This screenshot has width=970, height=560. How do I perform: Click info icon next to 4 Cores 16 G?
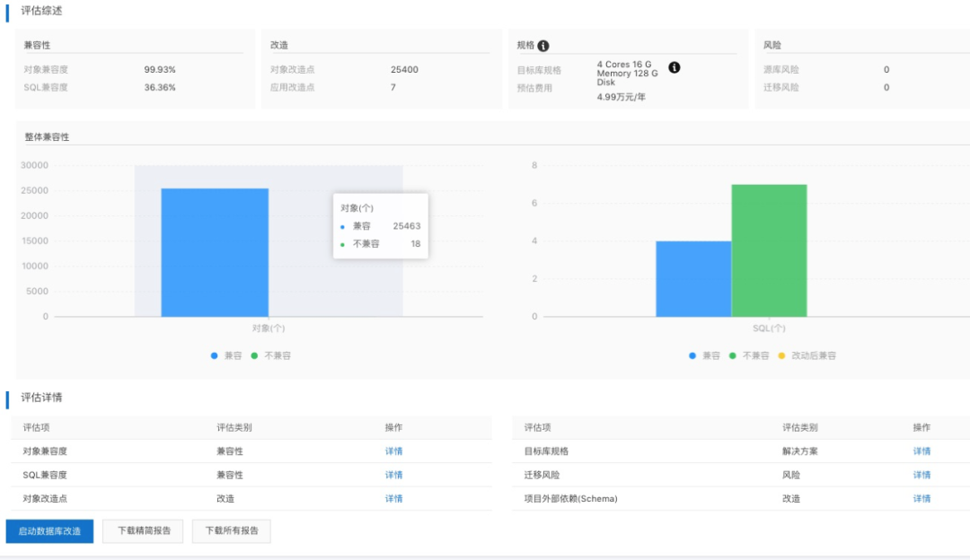pyautogui.click(x=675, y=67)
